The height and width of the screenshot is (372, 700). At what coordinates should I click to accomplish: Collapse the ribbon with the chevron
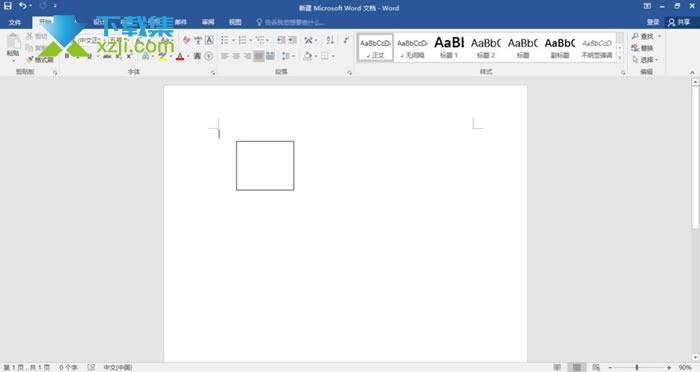point(692,72)
